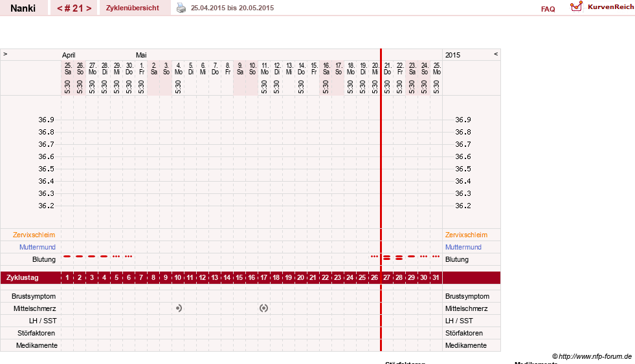Click date header 4. Mo
Screen dimensions: 635x364
179,69
